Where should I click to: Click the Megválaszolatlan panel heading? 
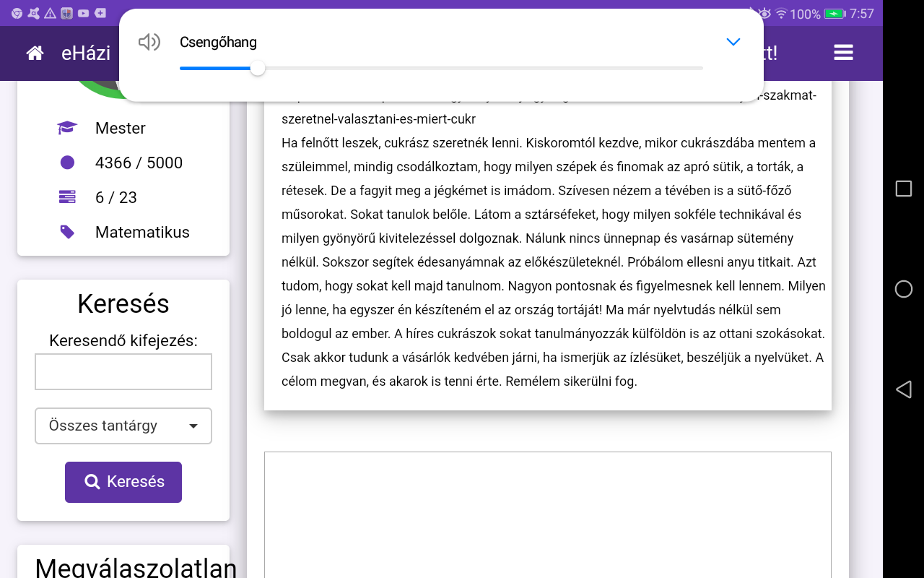[x=136, y=567]
